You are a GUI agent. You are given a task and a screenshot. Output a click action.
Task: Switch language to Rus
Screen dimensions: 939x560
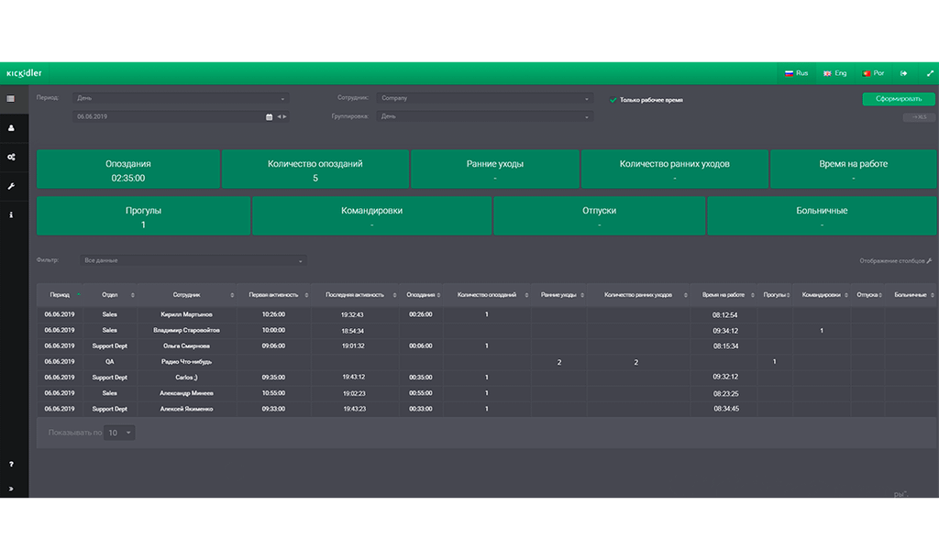coord(797,73)
